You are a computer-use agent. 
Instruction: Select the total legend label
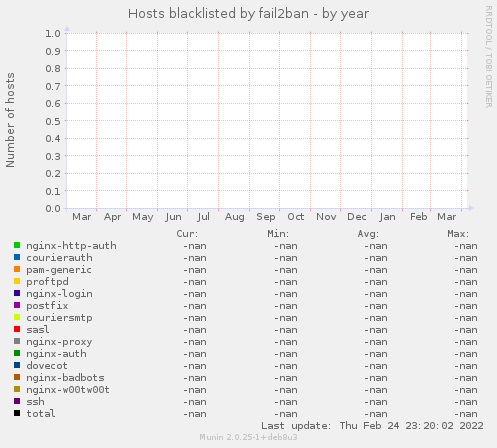(41, 414)
